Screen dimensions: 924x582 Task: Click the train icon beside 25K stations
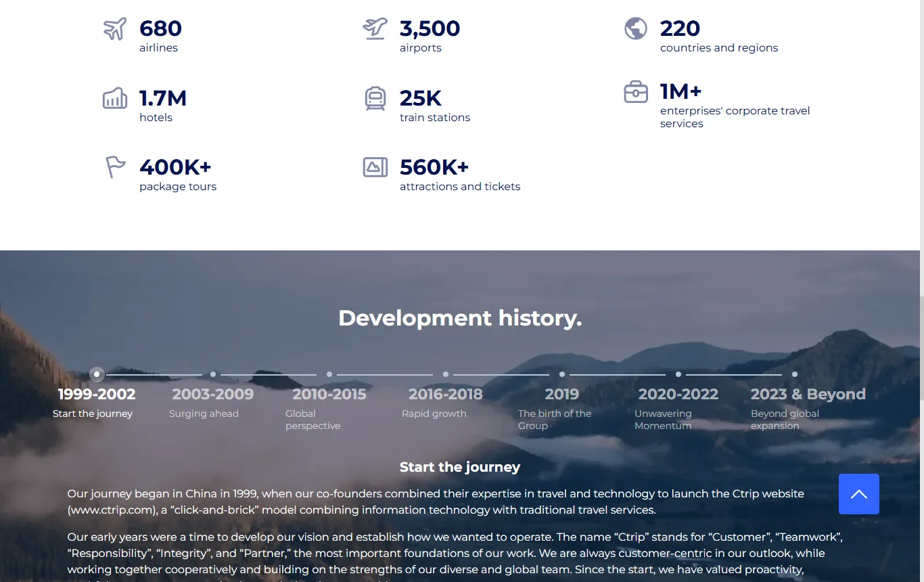click(375, 98)
